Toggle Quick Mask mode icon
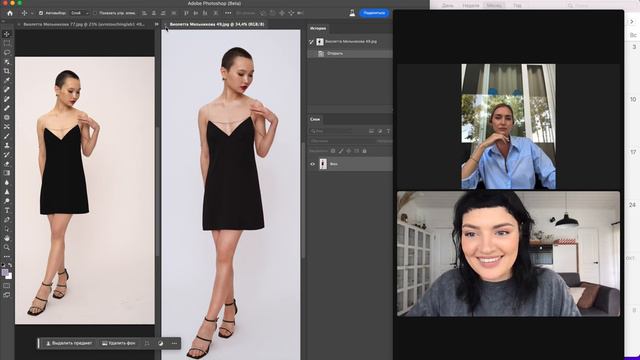This screenshot has width=640, height=360. tap(7, 286)
